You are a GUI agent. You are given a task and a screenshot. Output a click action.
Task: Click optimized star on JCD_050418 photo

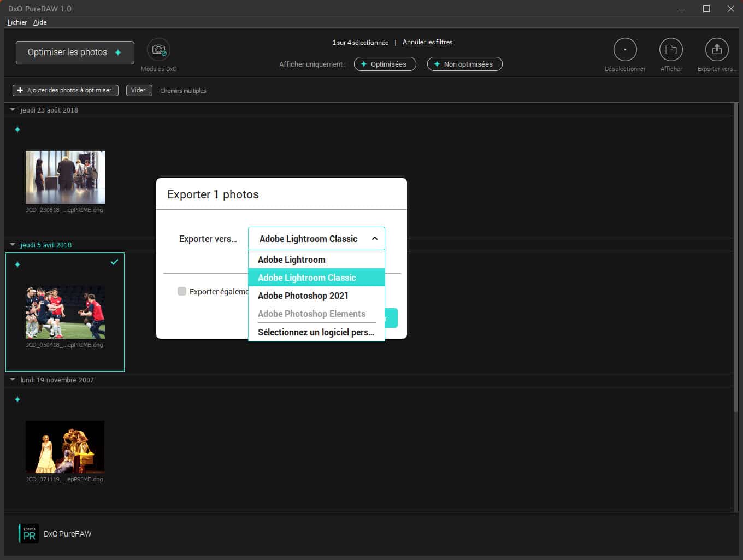click(17, 264)
